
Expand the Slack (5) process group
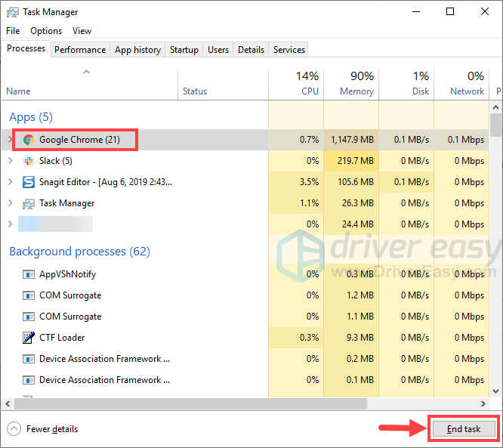point(11,161)
